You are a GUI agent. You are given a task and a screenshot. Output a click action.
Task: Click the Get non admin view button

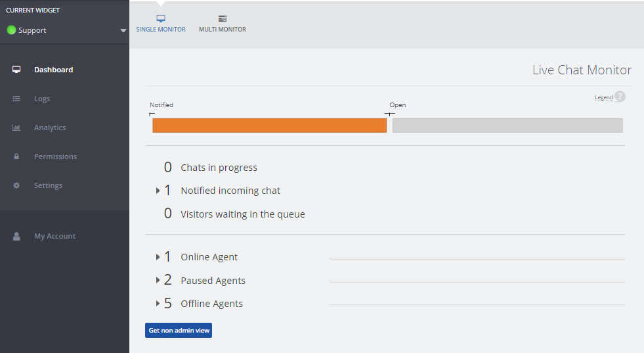(x=179, y=331)
